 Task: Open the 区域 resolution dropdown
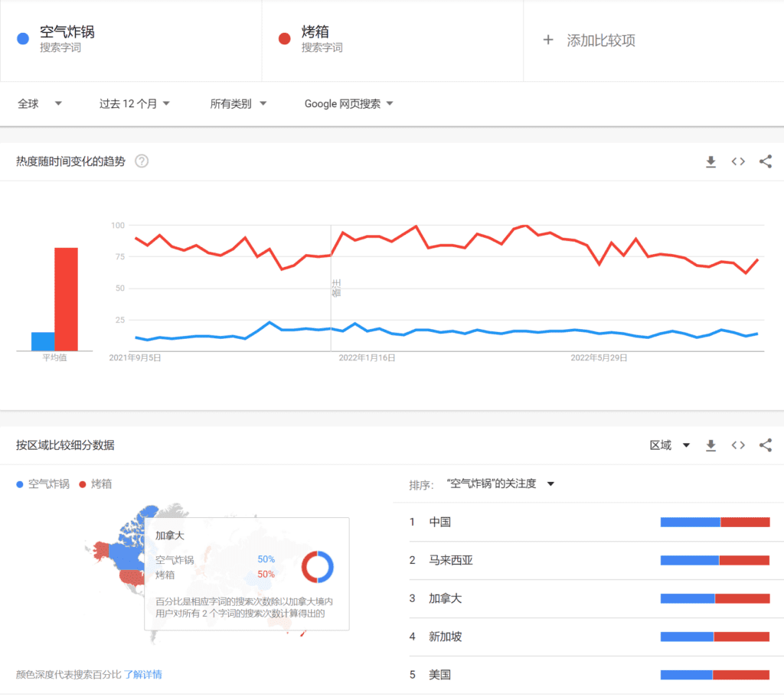pyautogui.click(x=670, y=445)
